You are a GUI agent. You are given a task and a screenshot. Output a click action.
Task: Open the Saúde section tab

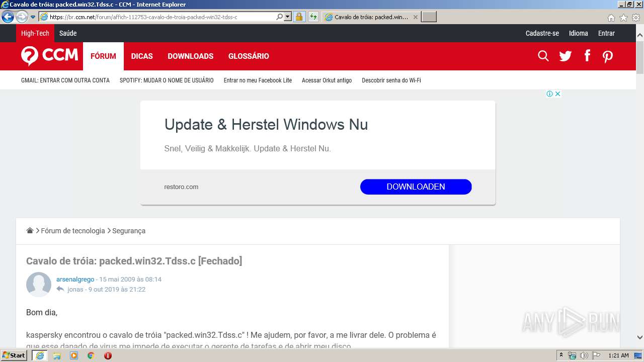click(x=68, y=33)
